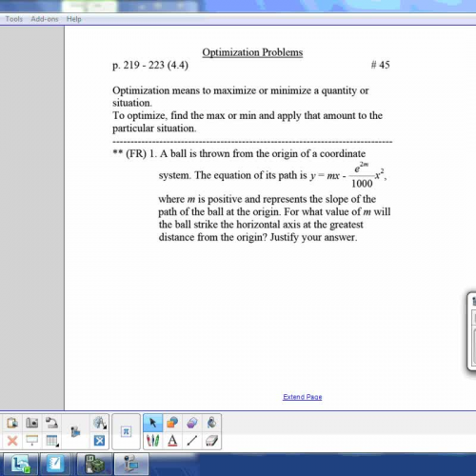This screenshot has height=476, width=476.
Task: Click the '** (FR) 1.' problem label
Action: pos(135,153)
